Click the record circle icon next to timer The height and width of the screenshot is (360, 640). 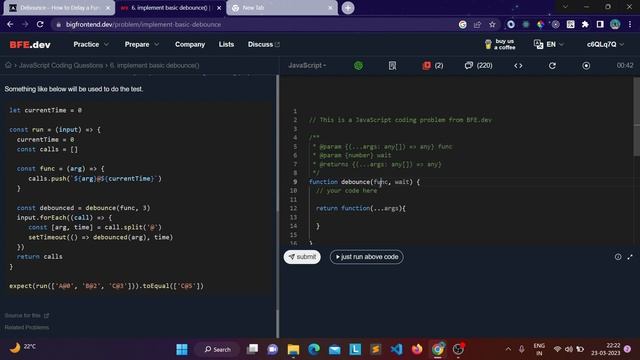[x=586, y=65]
